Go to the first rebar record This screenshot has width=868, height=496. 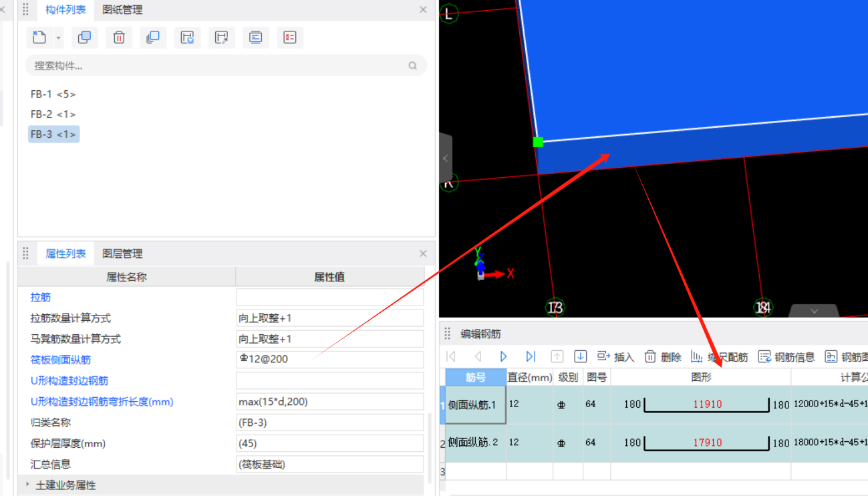pos(451,357)
